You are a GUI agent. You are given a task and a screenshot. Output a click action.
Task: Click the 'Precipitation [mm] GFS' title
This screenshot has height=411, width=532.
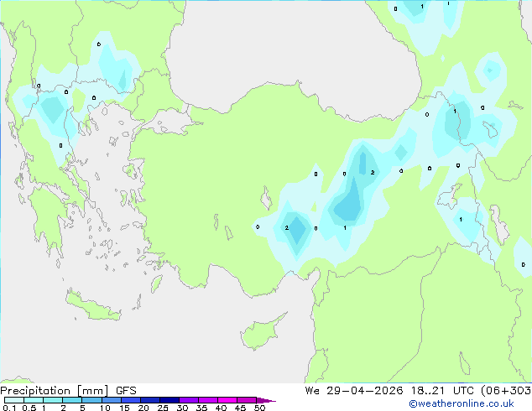(68, 391)
